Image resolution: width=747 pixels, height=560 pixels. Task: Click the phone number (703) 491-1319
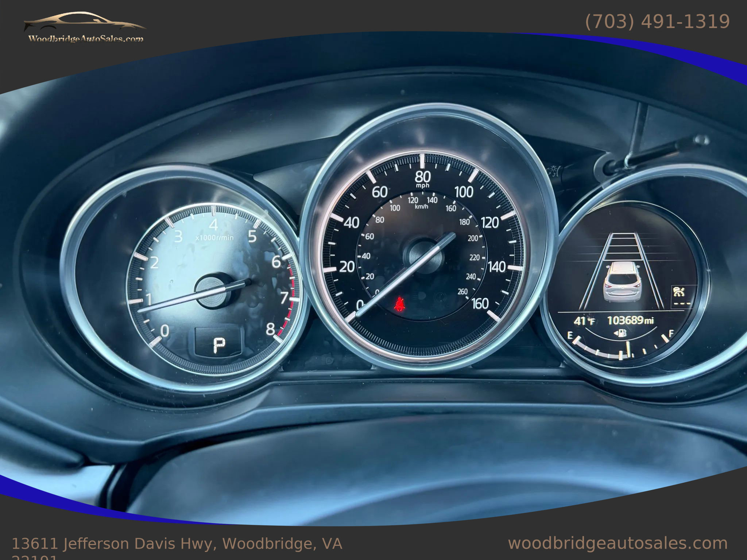coord(657,21)
